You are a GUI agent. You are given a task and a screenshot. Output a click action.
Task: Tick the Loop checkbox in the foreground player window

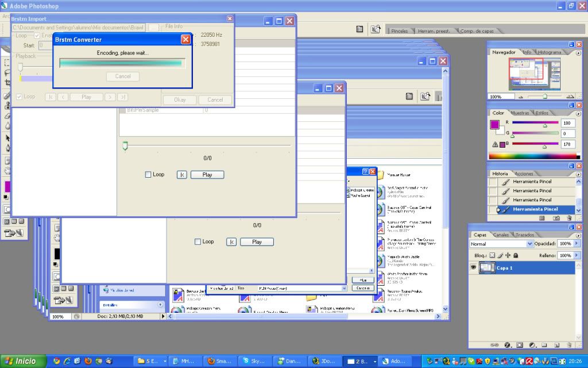[148, 175]
